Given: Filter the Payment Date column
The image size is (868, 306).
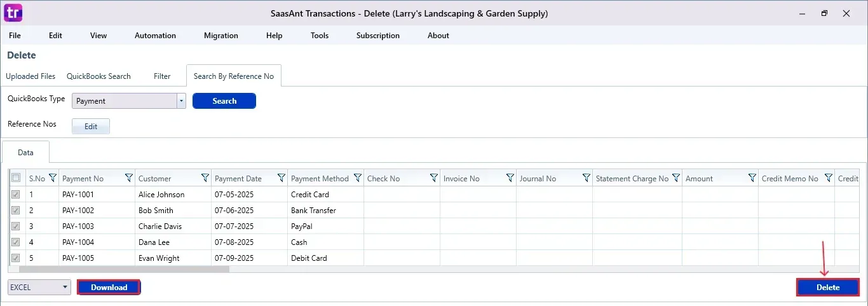Looking at the screenshot, I should tap(281, 178).
